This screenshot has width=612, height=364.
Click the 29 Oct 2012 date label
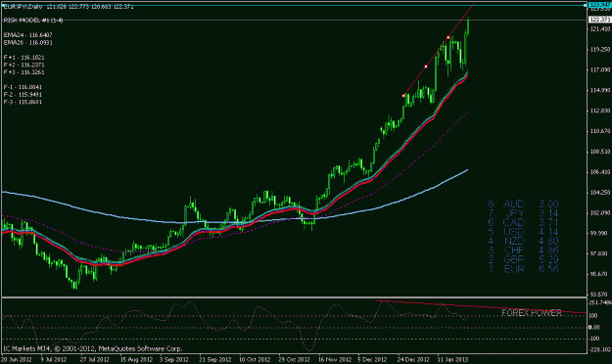pos(295,359)
